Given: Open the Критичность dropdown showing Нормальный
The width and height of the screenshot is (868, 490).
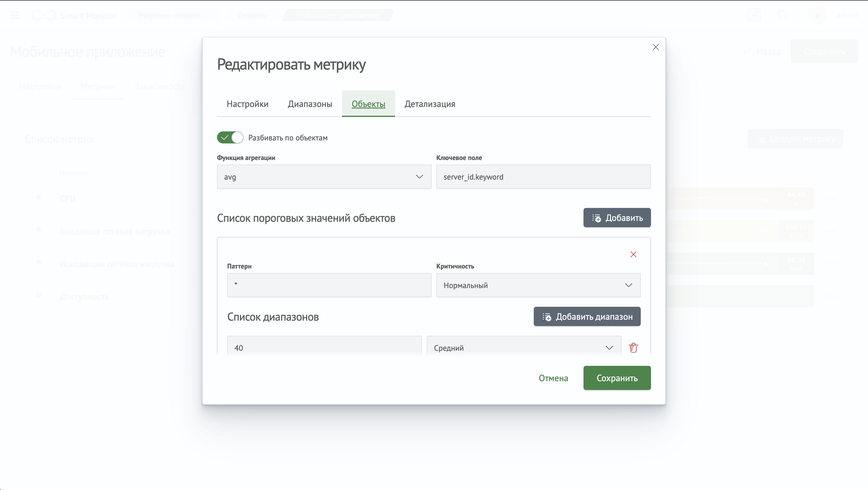Looking at the screenshot, I should (x=538, y=285).
